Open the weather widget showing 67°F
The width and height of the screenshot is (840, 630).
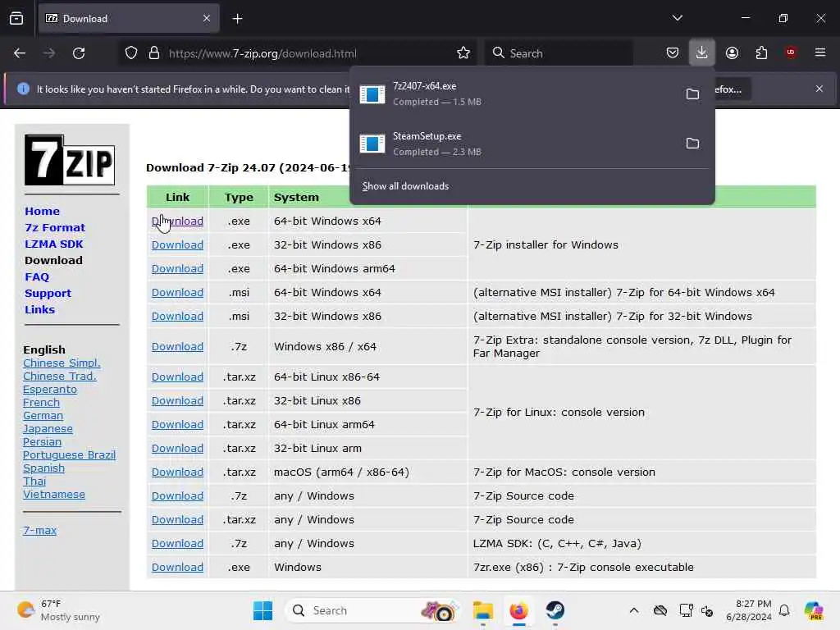(x=58, y=610)
